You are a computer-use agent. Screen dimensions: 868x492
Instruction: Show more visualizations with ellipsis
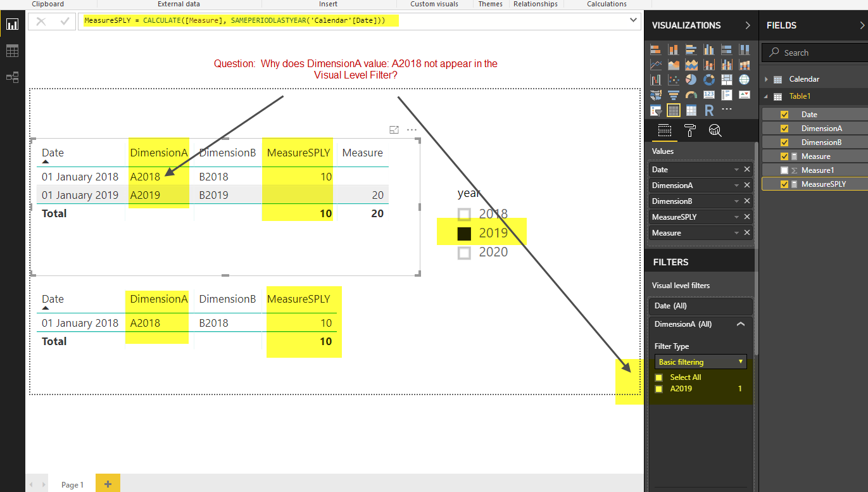click(727, 110)
